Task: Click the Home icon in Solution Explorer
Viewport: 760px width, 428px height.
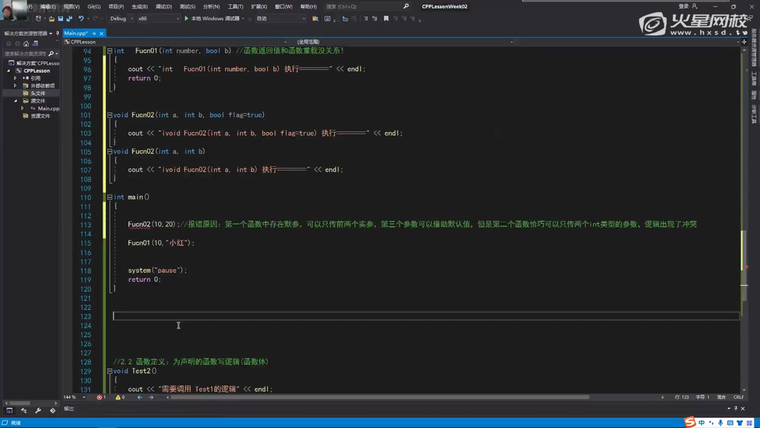Action: 26,43
